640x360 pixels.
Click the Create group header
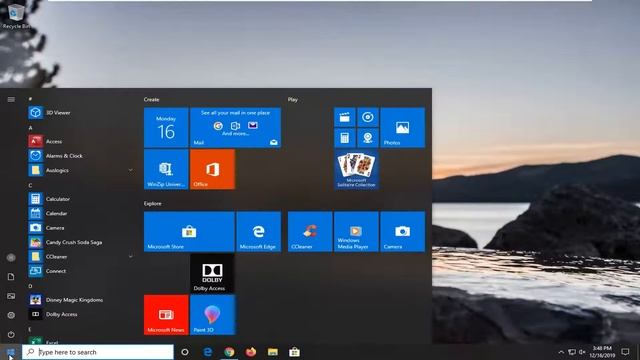pyautogui.click(x=151, y=100)
